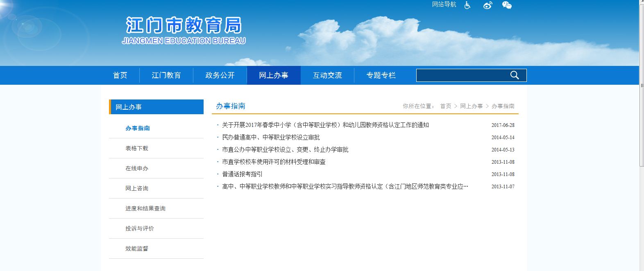Image resolution: width=644 pixels, height=271 pixels.
Task: Open 民办普通高中、中等职业学校设立审批 article
Action: tap(271, 138)
